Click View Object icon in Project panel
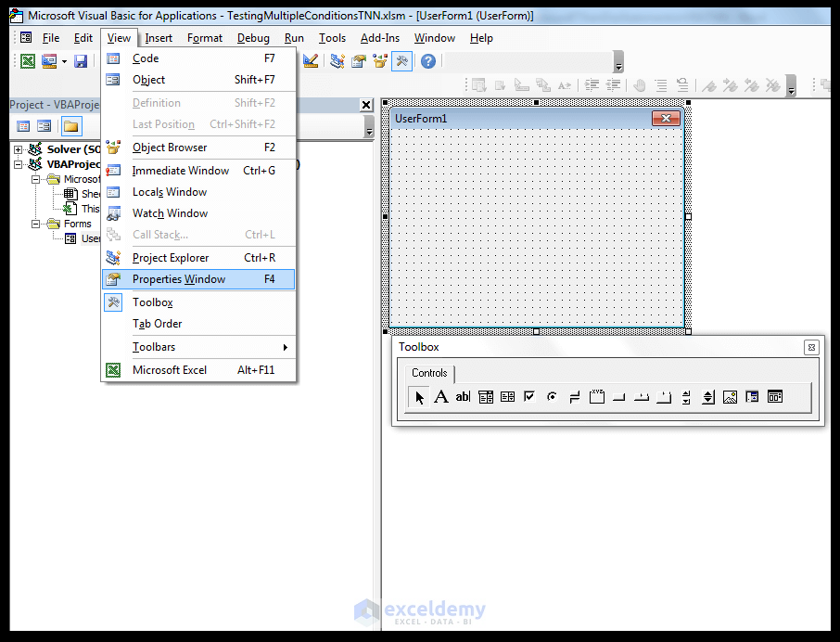Screen dimensions: 840x642 click(44, 126)
